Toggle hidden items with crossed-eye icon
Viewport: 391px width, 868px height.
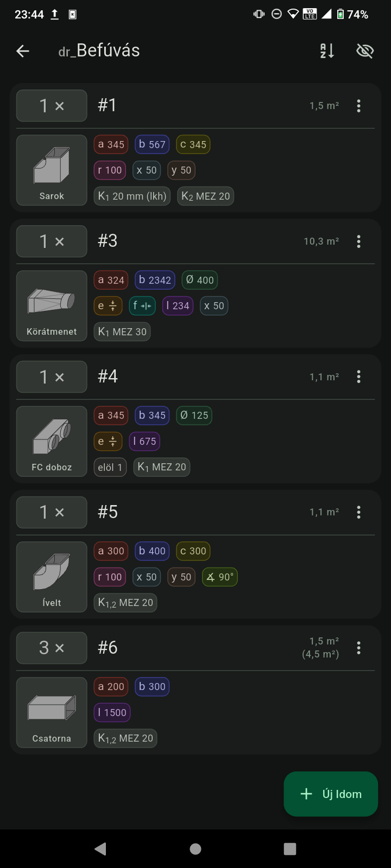pyautogui.click(x=365, y=51)
